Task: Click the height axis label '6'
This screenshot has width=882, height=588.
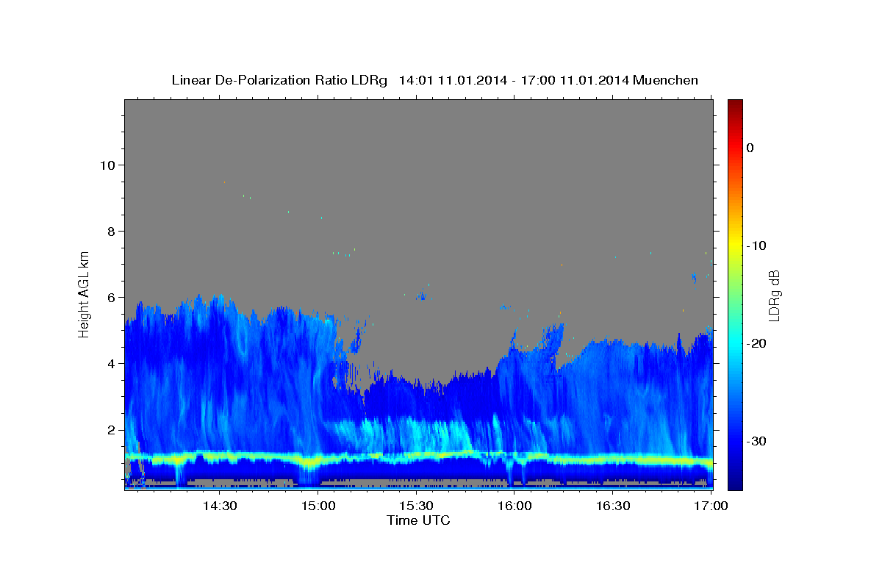Action: 110,297
